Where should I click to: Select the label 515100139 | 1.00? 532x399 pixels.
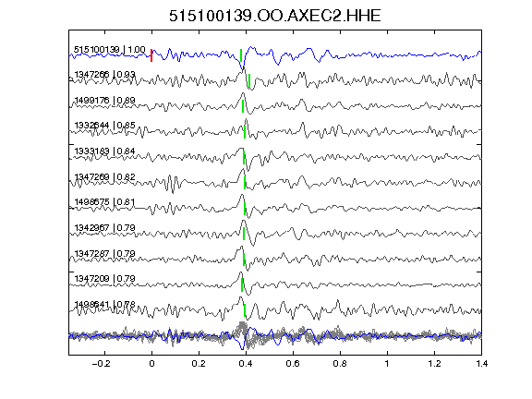pos(110,50)
